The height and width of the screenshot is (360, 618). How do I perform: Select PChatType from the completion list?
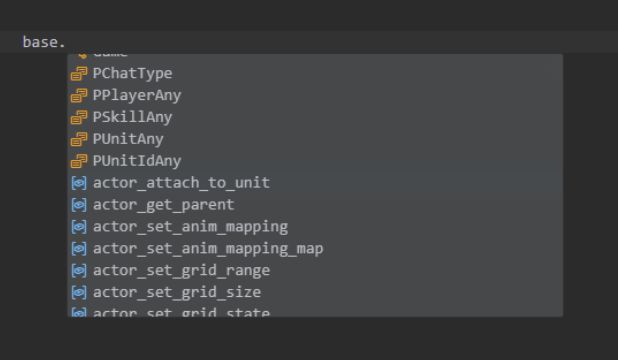315,73
